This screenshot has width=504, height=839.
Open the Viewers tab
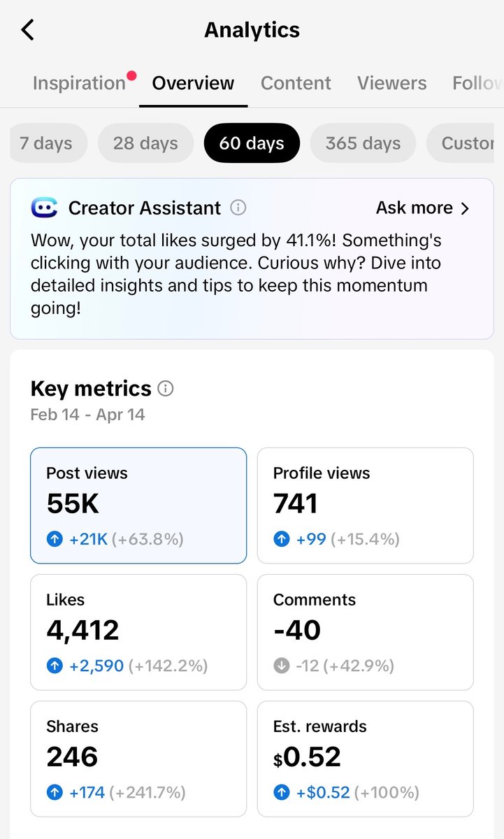point(391,83)
